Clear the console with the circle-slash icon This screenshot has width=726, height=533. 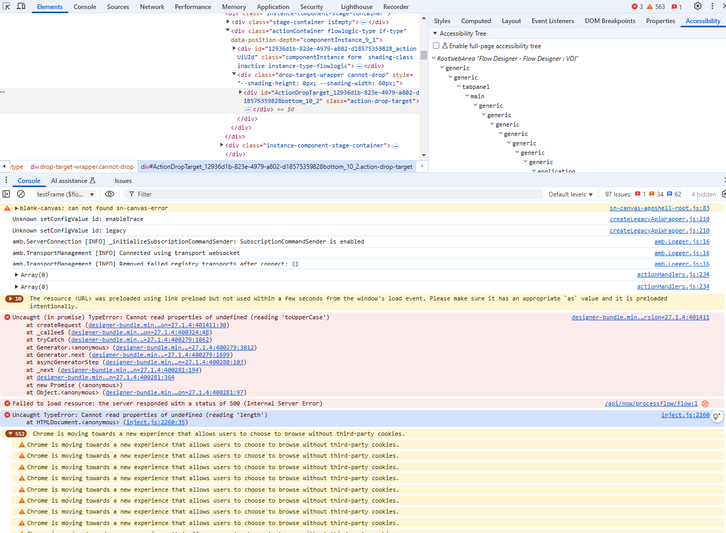[x=21, y=194]
